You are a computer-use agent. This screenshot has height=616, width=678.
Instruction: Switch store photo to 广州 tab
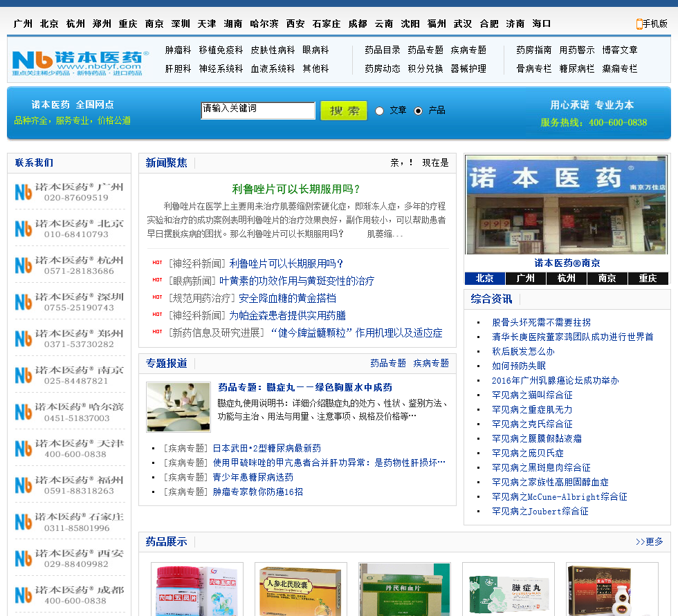(525, 279)
